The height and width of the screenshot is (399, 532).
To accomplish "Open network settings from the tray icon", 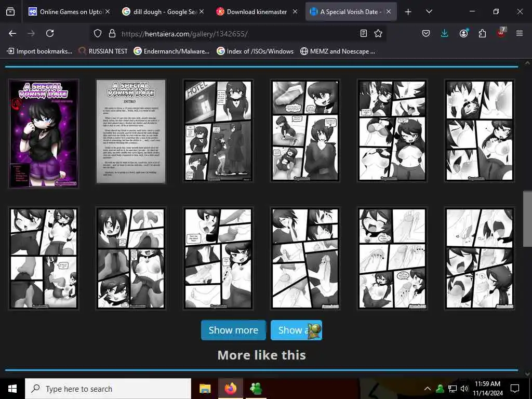I will [453, 389].
